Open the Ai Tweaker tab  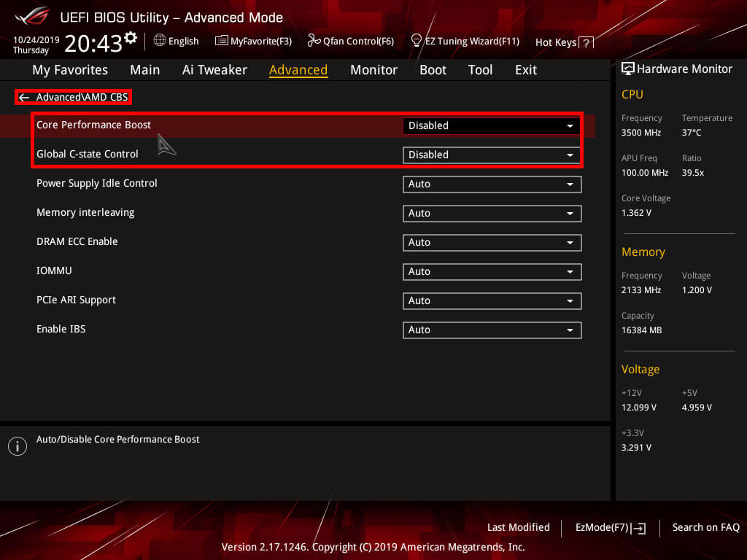214,70
